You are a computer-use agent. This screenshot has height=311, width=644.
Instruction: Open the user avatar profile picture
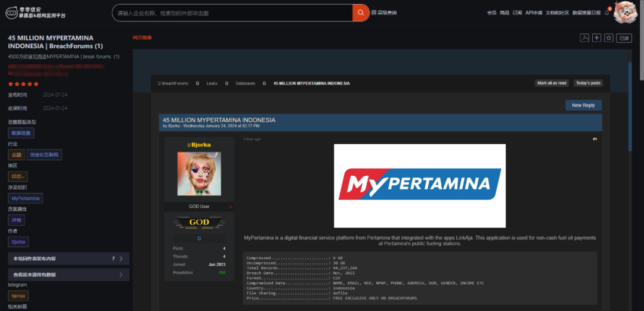click(625, 13)
